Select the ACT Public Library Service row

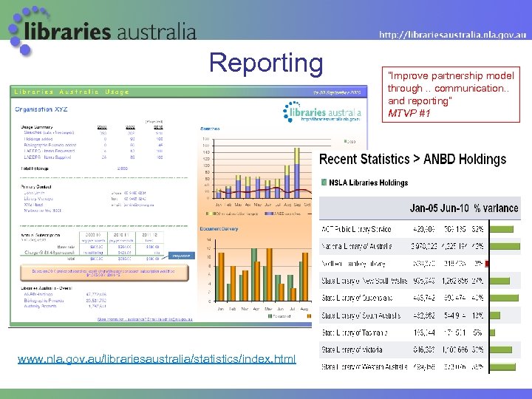420,229
